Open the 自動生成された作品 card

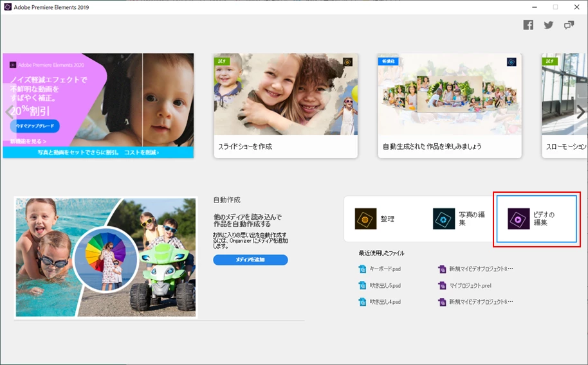(x=450, y=105)
